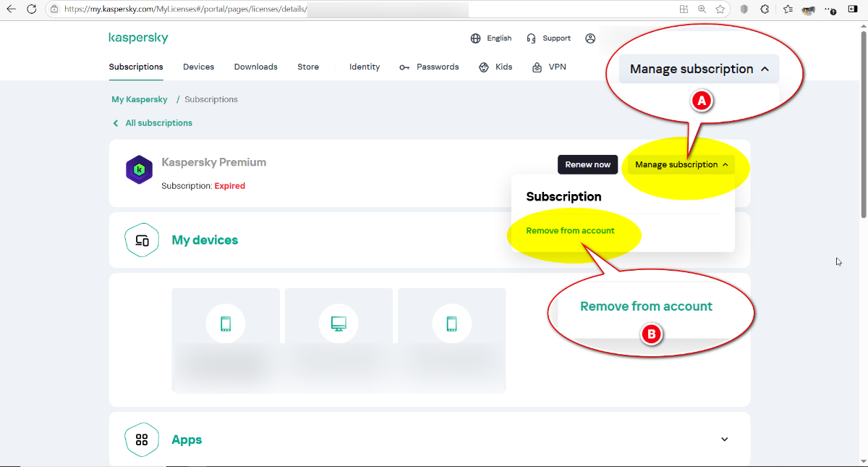Go back with the browser back arrow

[12, 9]
